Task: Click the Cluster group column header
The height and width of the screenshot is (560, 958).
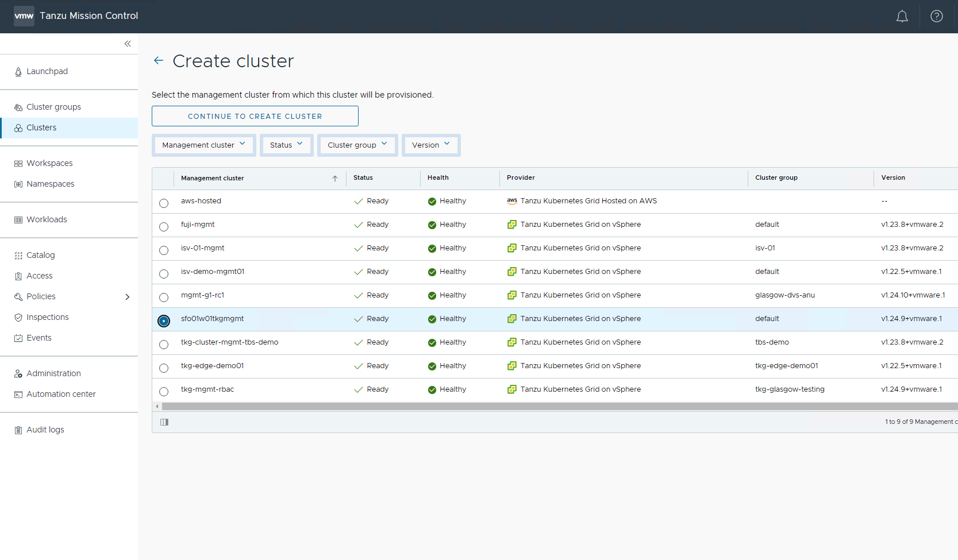Action: click(776, 178)
